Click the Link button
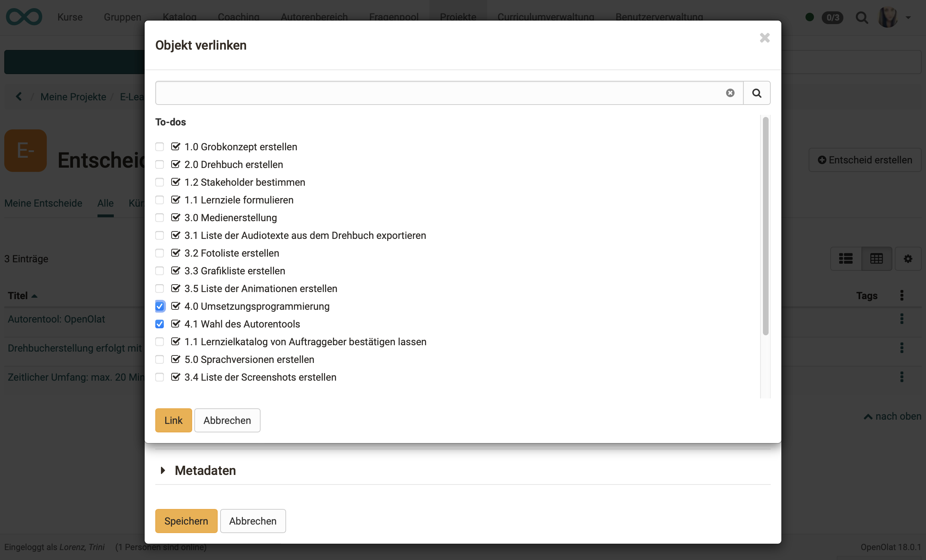This screenshot has width=926, height=560. [173, 420]
